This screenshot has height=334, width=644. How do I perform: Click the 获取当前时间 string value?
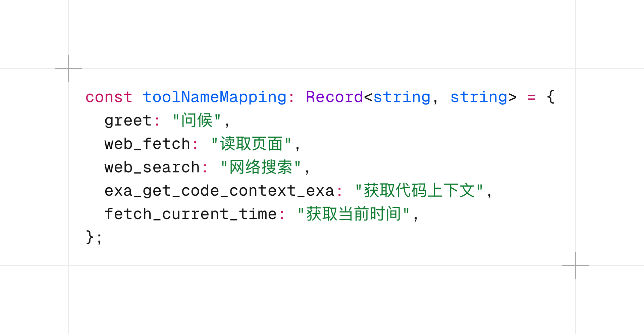pyautogui.click(x=354, y=214)
